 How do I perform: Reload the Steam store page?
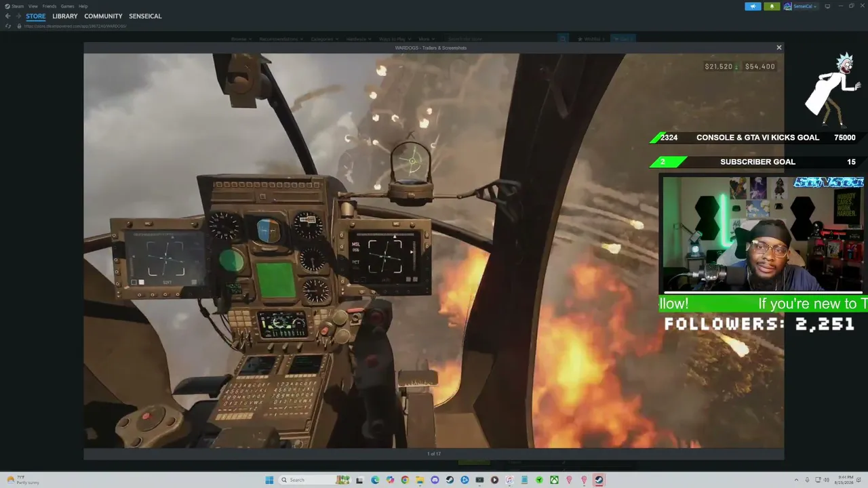pyautogui.click(x=7, y=26)
